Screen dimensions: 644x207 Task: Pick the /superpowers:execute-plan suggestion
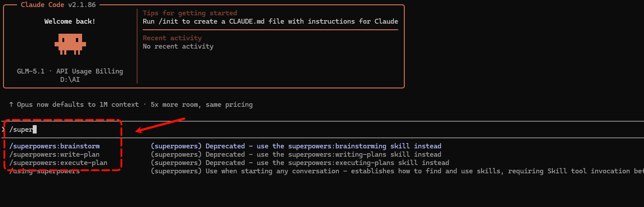pyautogui.click(x=58, y=163)
